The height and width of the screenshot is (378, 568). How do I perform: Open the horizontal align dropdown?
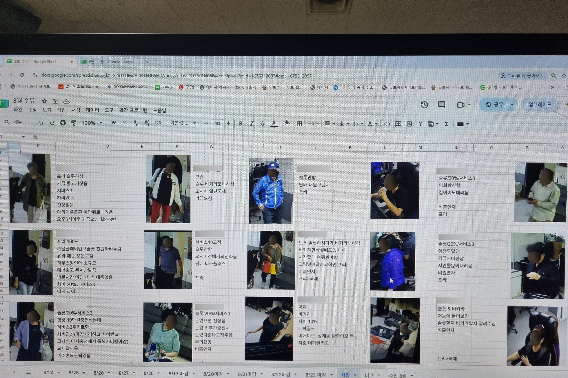click(x=329, y=124)
